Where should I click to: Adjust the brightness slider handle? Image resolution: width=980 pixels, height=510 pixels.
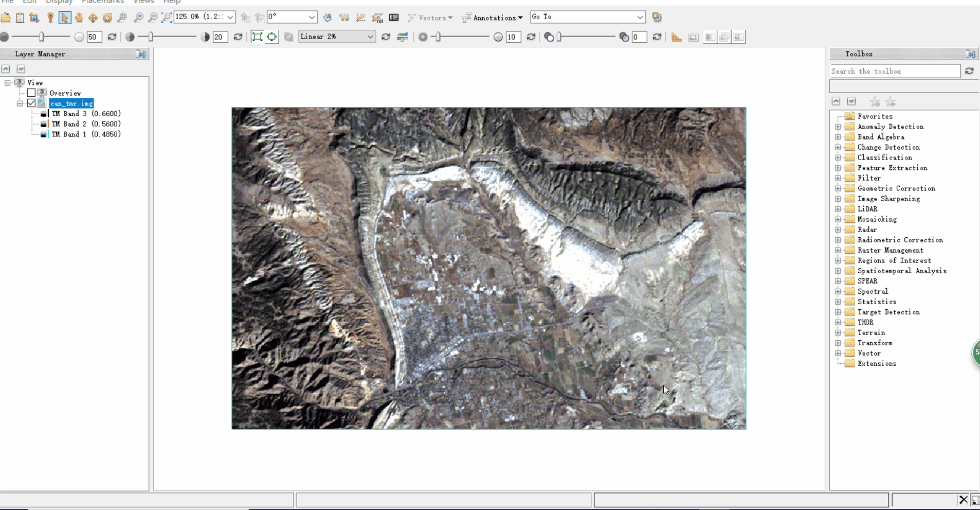click(42, 37)
